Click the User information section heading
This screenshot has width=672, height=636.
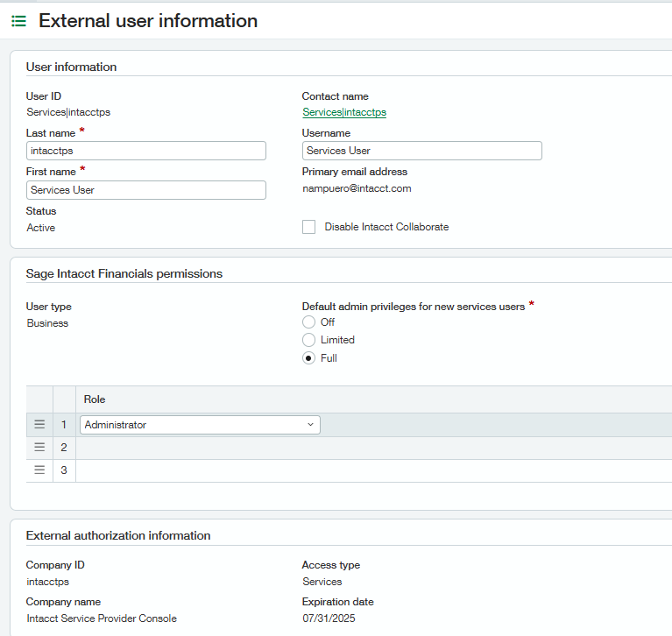(71, 67)
